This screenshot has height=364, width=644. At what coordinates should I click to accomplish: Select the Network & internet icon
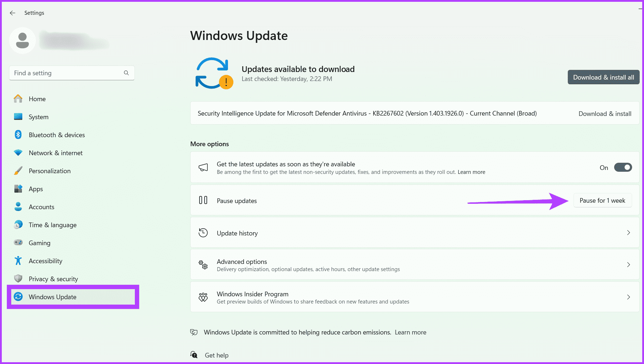point(18,153)
